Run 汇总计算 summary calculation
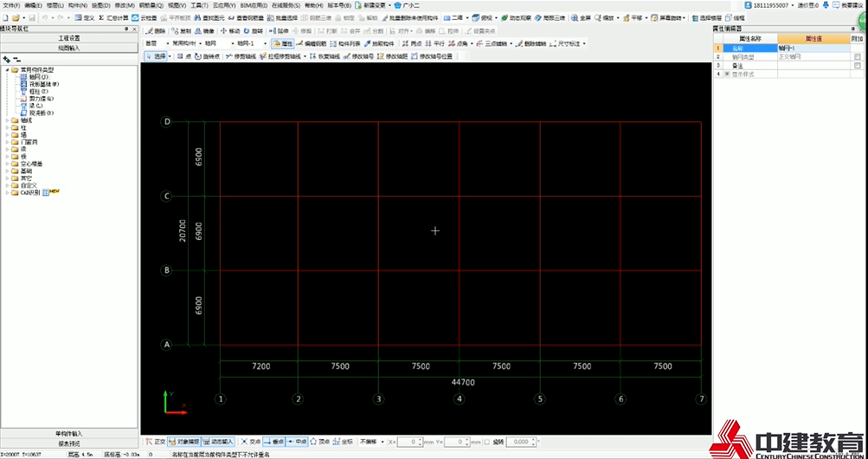The image size is (868, 459). (x=113, y=17)
